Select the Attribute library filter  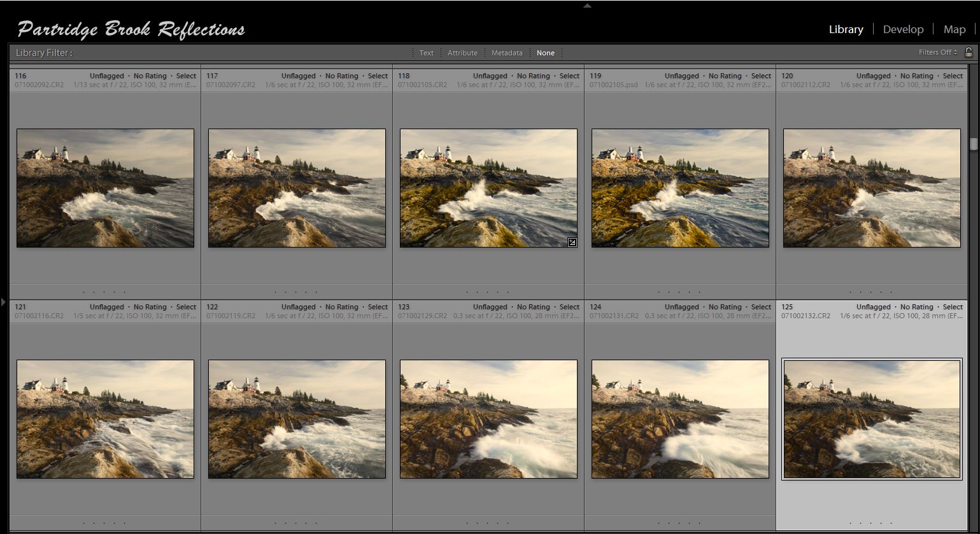(x=462, y=53)
